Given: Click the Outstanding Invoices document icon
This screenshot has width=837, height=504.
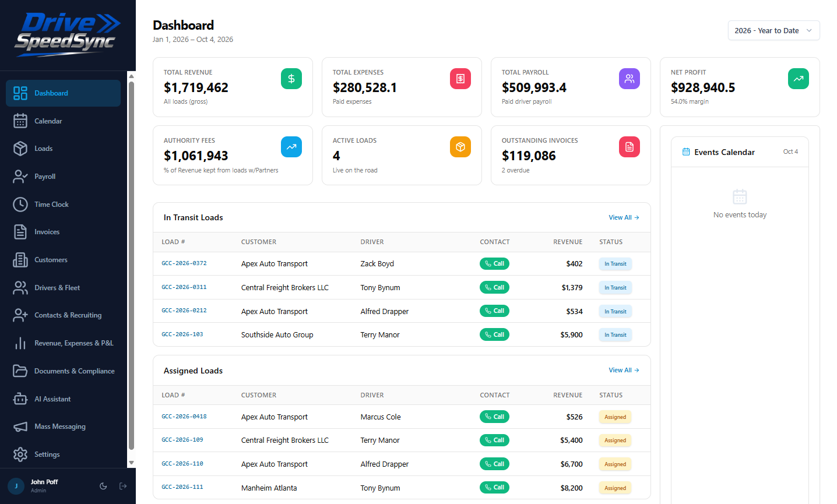Looking at the screenshot, I should coord(629,147).
